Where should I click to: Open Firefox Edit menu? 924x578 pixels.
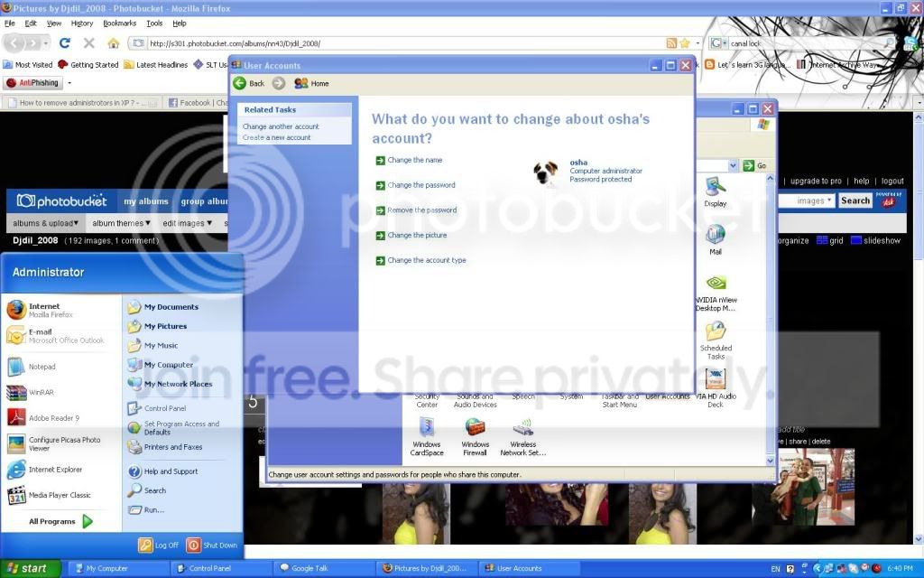tap(31, 23)
